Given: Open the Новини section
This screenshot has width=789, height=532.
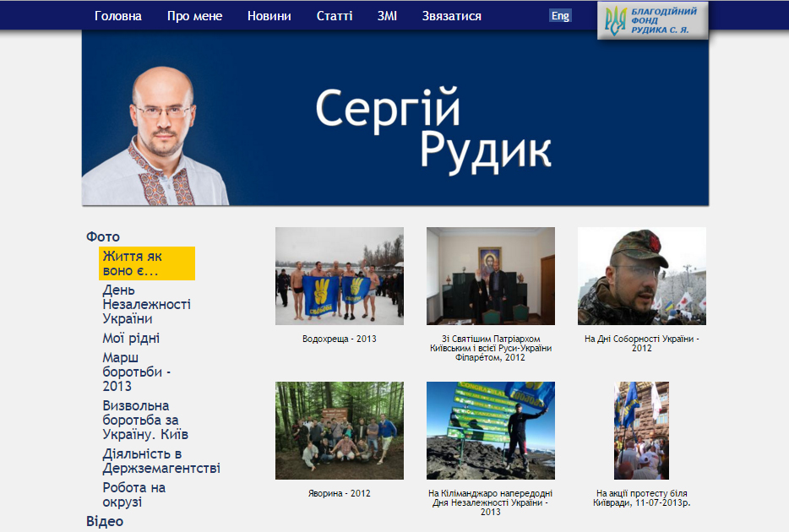Looking at the screenshot, I should click(x=269, y=16).
